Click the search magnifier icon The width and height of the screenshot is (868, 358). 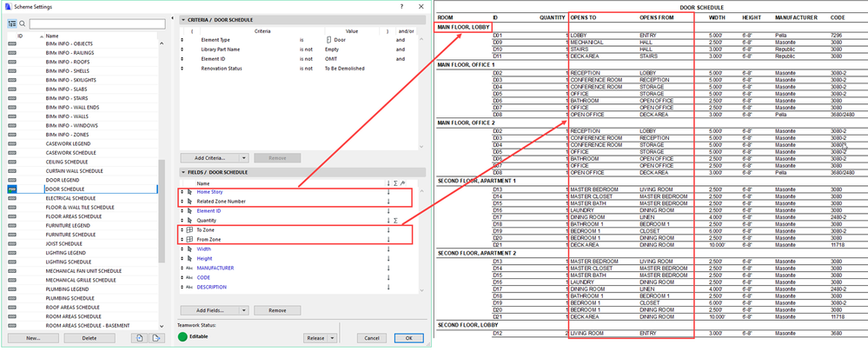22,23
